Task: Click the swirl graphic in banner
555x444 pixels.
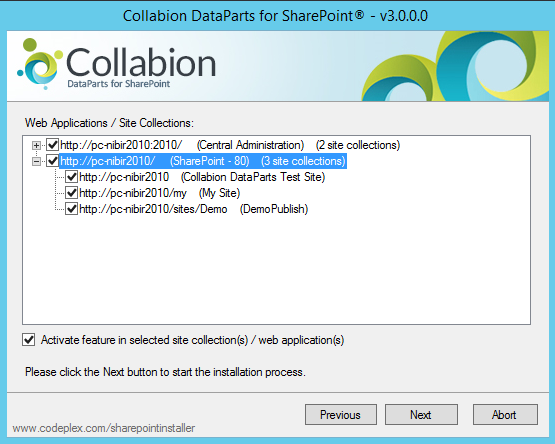Action: point(455,66)
